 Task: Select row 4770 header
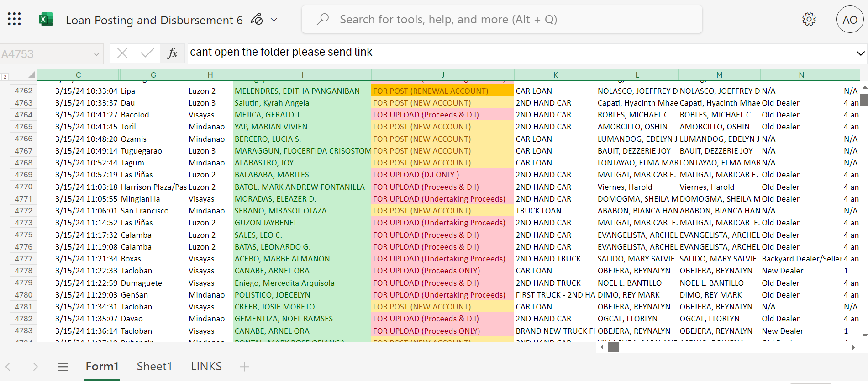(x=23, y=187)
